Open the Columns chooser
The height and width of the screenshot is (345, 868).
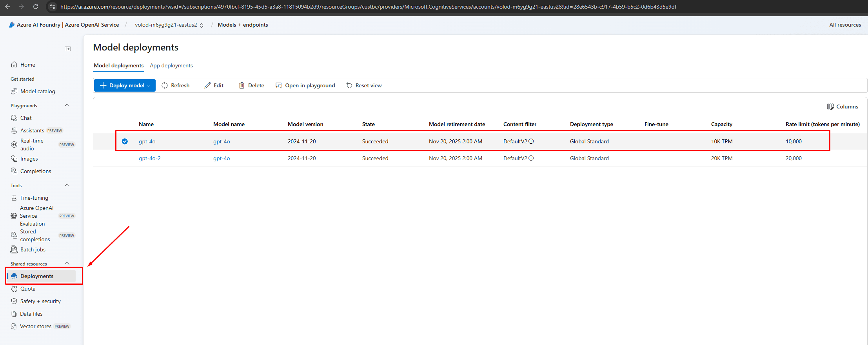click(x=843, y=107)
